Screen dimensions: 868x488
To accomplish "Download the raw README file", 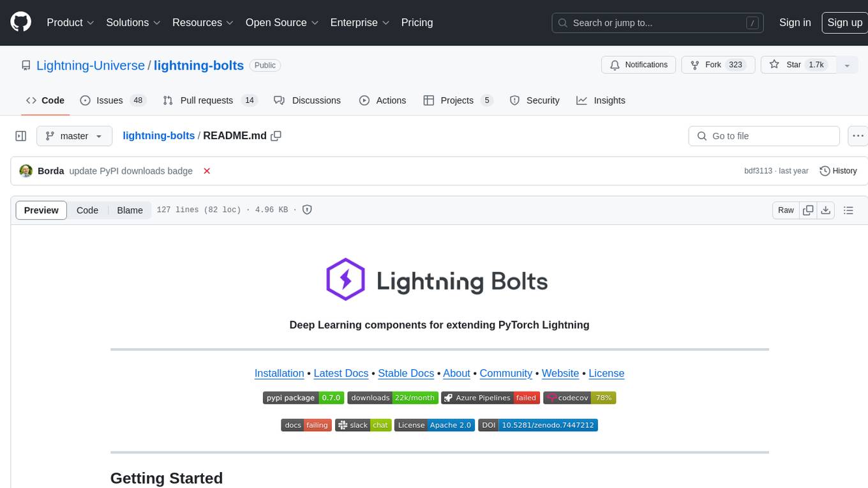I will click(x=826, y=210).
